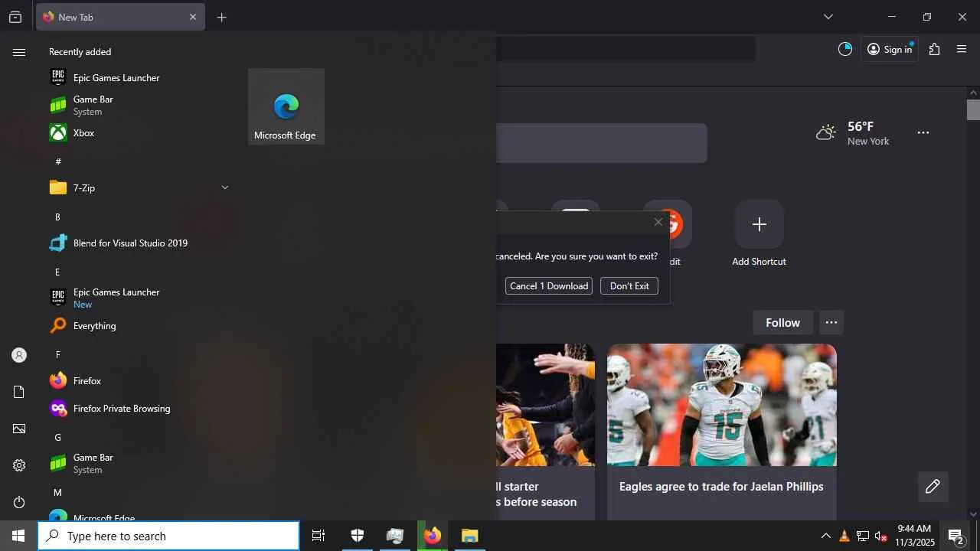The height and width of the screenshot is (551, 980).
Task: Click the Recently added heading
Action: [x=80, y=51]
